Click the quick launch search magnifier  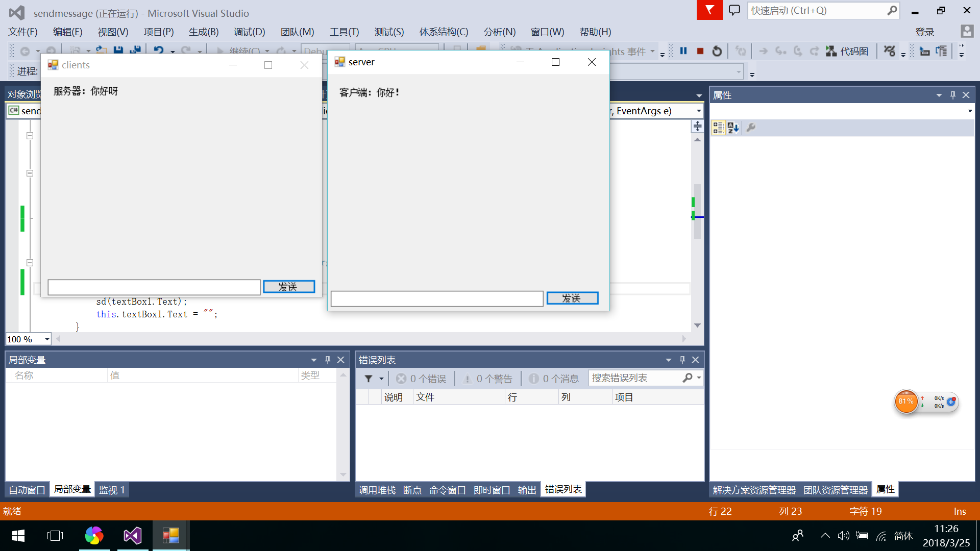click(892, 10)
